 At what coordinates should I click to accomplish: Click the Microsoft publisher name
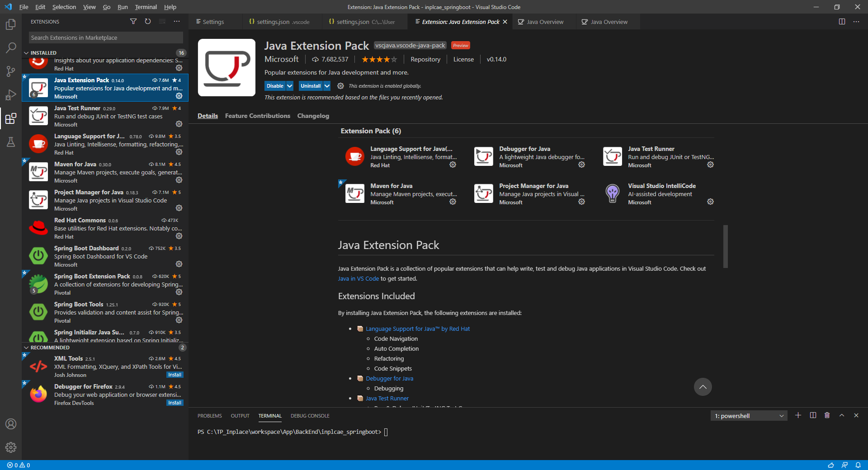pyautogui.click(x=281, y=59)
